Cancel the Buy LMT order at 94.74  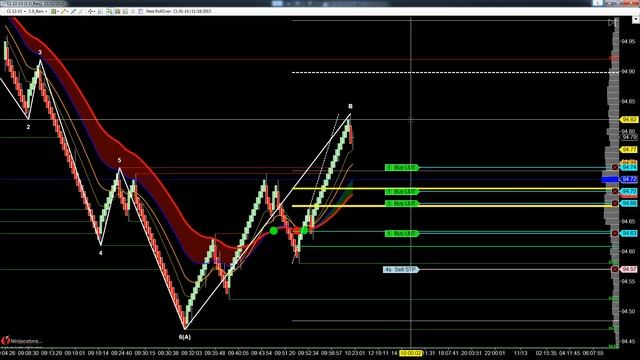pyautogui.click(x=615, y=167)
